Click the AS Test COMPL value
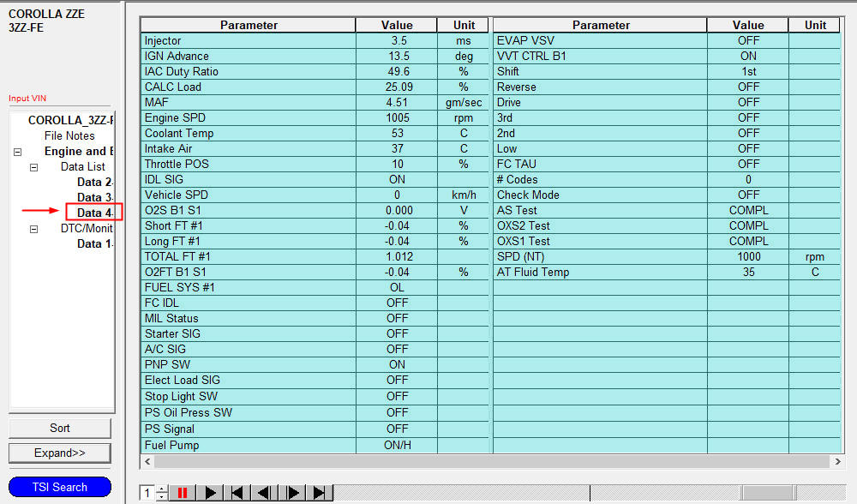Image resolution: width=857 pixels, height=504 pixels. 747,210
